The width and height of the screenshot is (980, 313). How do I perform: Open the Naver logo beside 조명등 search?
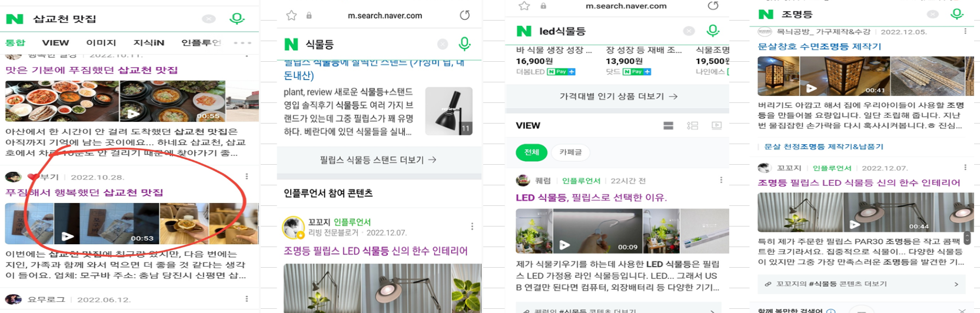[x=766, y=14]
